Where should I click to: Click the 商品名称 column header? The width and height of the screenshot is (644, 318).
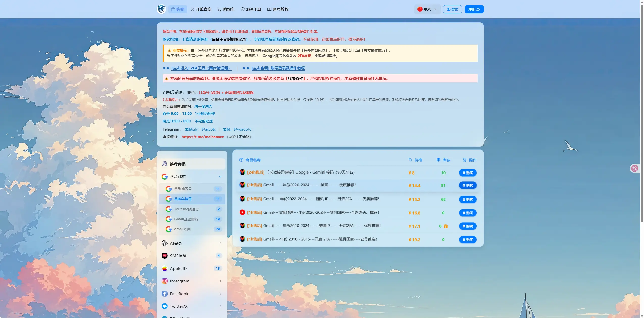pyautogui.click(x=250, y=160)
